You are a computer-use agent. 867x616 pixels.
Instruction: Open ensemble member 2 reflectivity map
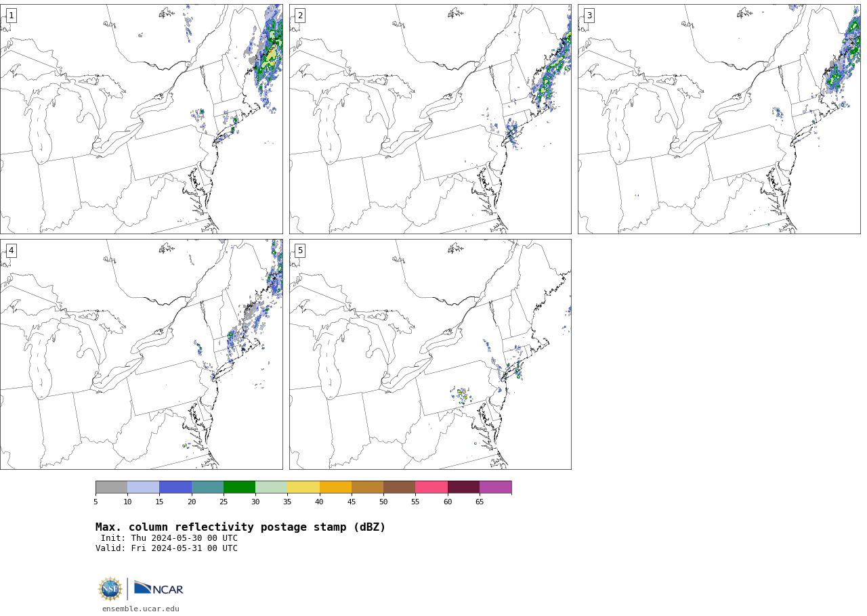[x=430, y=119]
